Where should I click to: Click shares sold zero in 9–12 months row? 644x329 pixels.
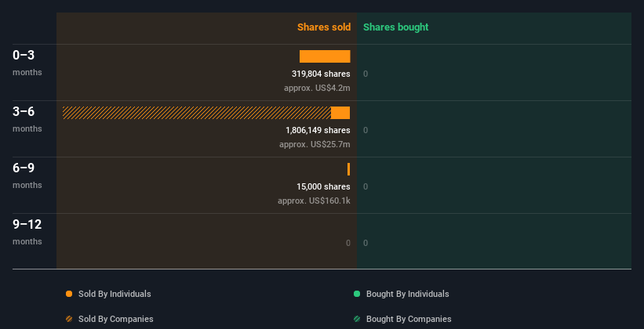coord(347,243)
